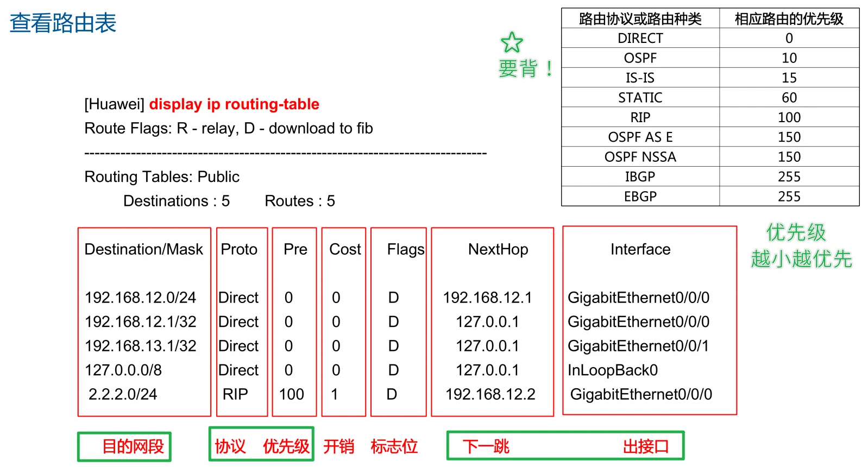Screen dimensions: 868x467
Task: Select the NextHop column header
Action: coord(498,249)
